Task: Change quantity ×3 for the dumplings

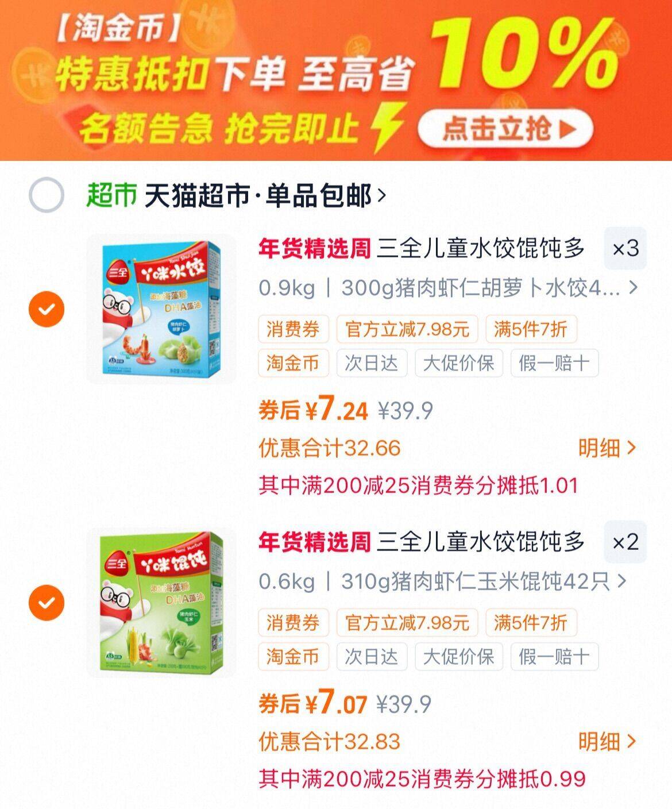Action: [x=625, y=249]
